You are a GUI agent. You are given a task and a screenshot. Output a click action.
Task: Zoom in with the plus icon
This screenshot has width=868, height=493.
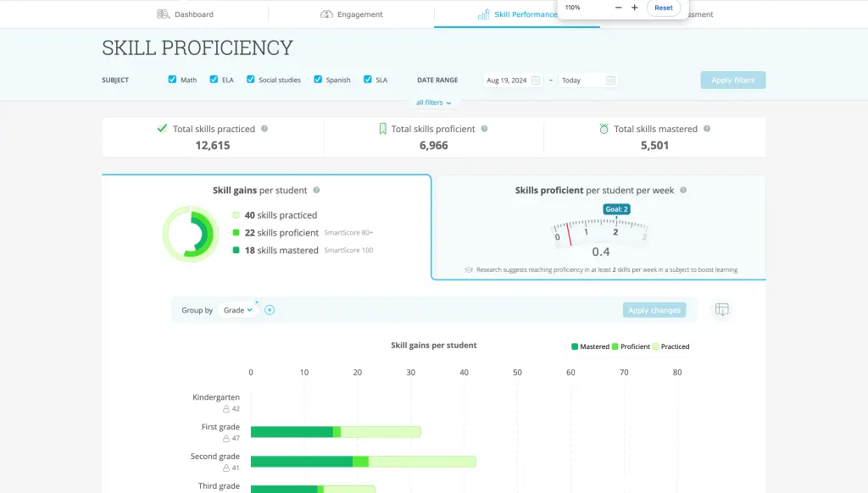point(634,8)
